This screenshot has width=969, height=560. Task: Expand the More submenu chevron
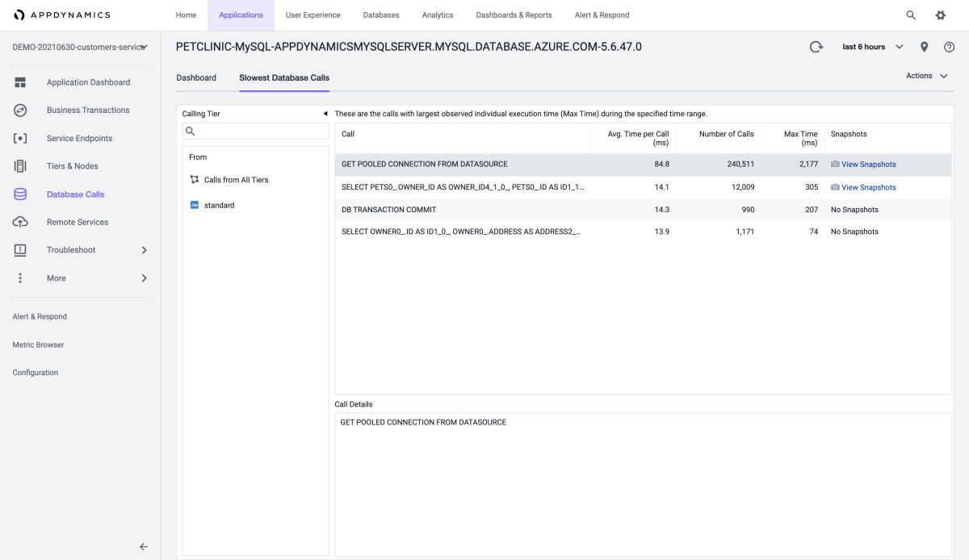pyautogui.click(x=145, y=278)
